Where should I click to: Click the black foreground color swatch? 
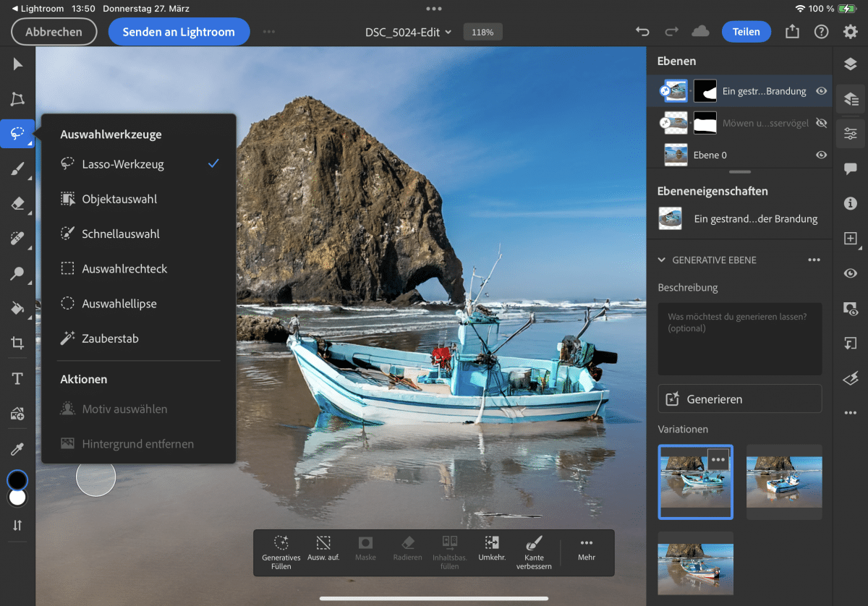coord(17,480)
